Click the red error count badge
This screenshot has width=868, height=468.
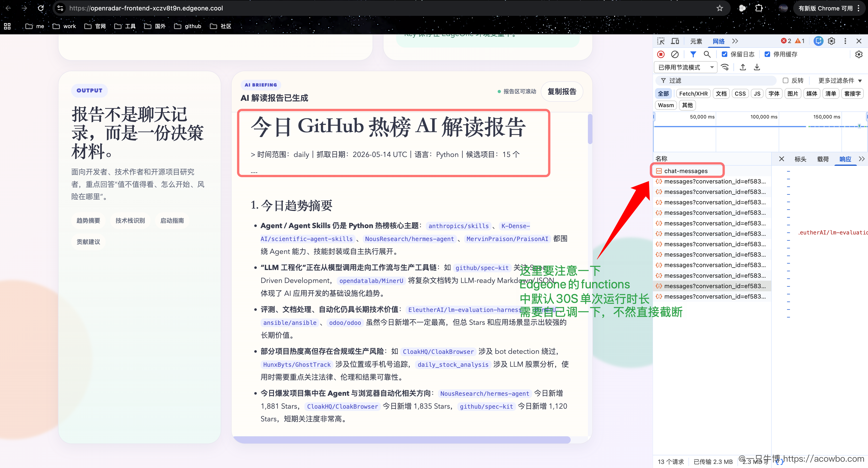point(786,41)
